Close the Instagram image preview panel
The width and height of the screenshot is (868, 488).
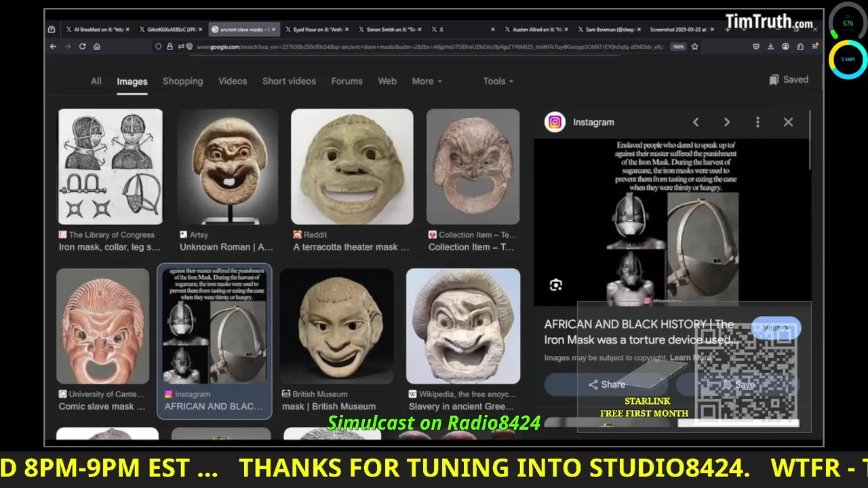click(788, 122)
